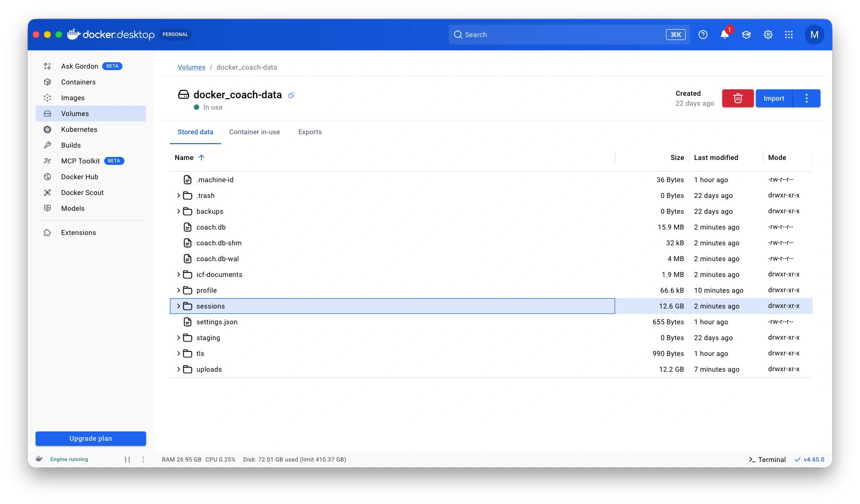Click the Upgrade plan button
This screenshot has height=504, width=860.
(x=91, y=438)
